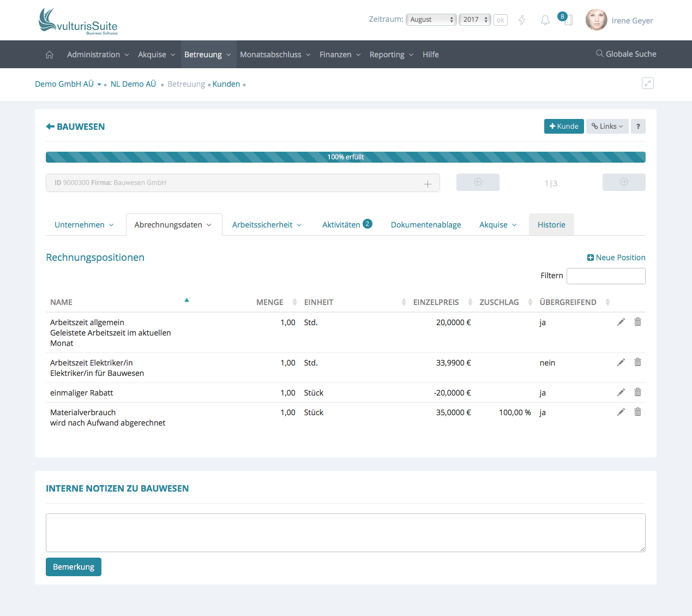Open the help question mark button
This screenshot has width=692, height=616.
(x=638, y=127)
